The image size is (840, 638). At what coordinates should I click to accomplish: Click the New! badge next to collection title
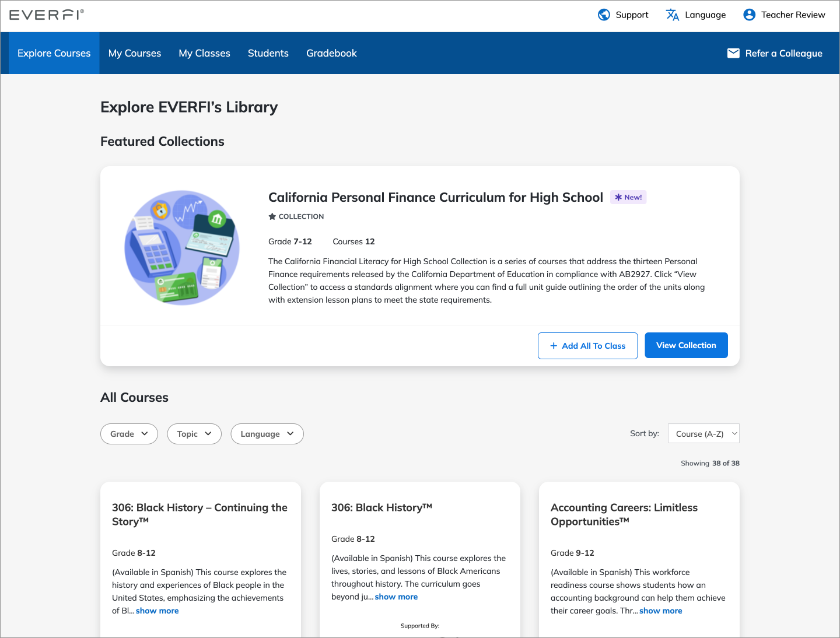[628, 197]
